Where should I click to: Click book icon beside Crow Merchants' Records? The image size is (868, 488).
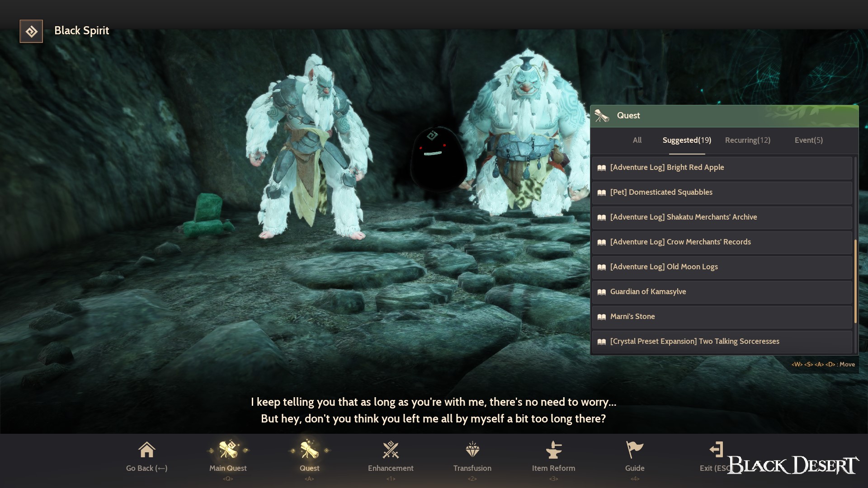[601, 242]
